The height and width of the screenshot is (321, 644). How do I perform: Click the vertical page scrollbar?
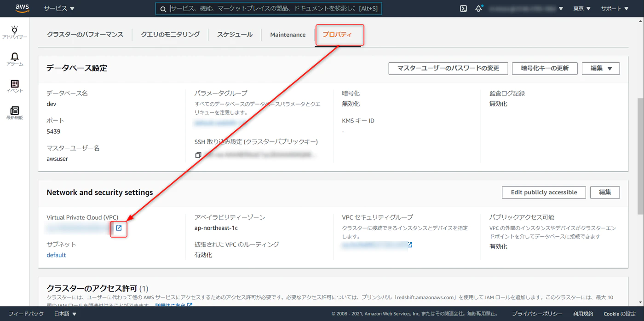(640, 157)
